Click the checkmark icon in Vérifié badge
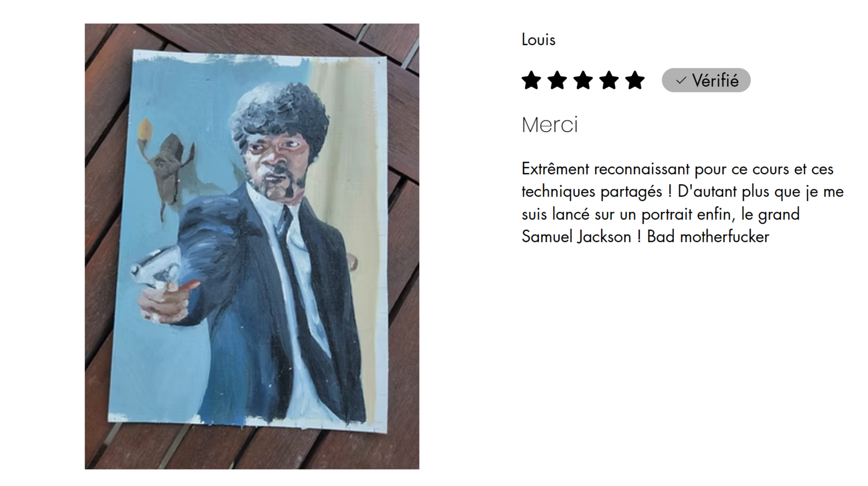The height and width of the screenshot is (486, 868). 681,81
